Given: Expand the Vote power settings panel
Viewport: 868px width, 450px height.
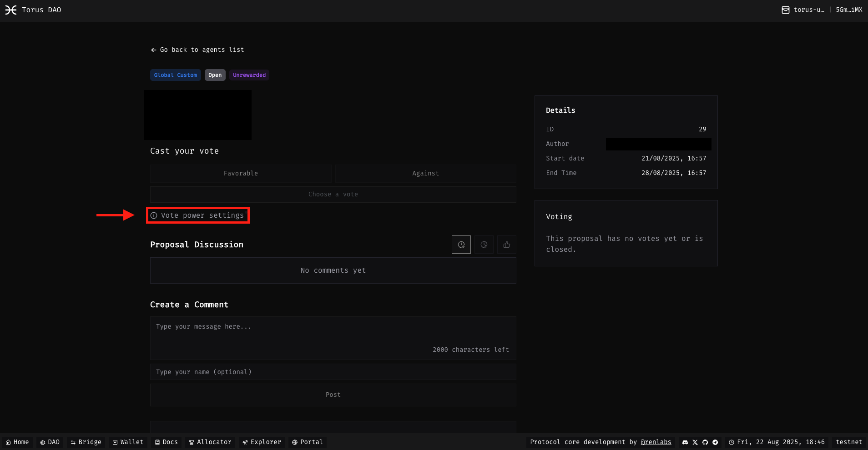Looking at the screenshot, I should coord(197,215).
